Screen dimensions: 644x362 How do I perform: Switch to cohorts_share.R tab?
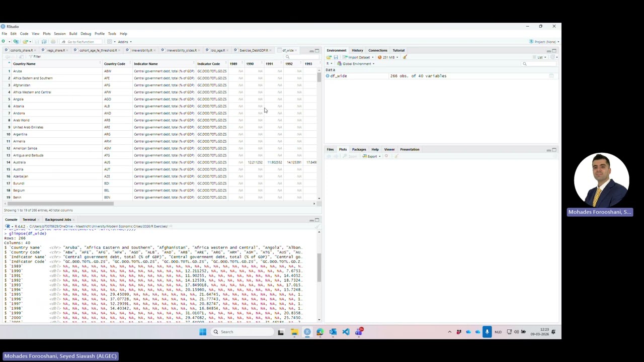pyautogui.click(x=21, y=51)
